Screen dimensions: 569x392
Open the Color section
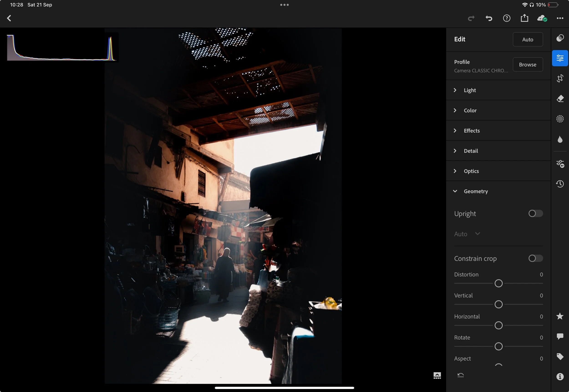coord(470,111)
